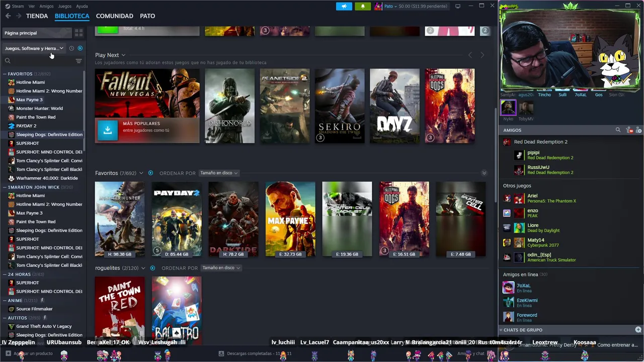Collapse the Favoritos shelf double chevron
This screenshot has height=362, width=644.
pos(484,173)
